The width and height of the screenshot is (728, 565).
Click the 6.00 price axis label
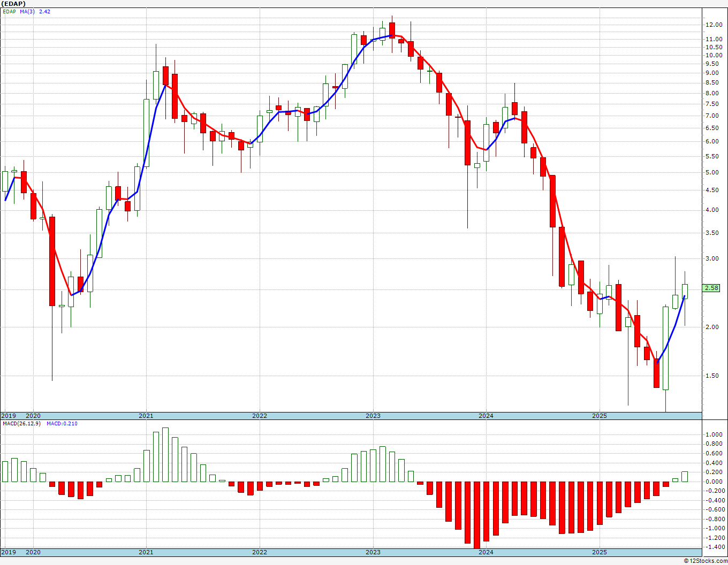[x=713, y=141]
